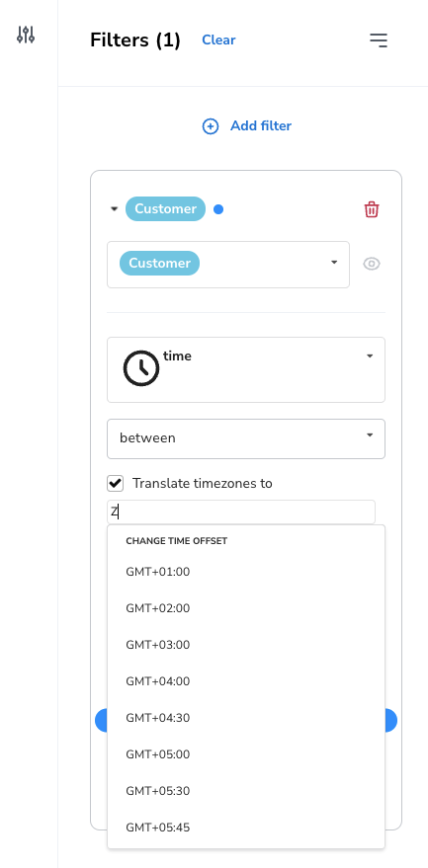The width and height of the screenshot is (428, 868).
Task: Click the Add filter text button
Action: click(261, 126)
